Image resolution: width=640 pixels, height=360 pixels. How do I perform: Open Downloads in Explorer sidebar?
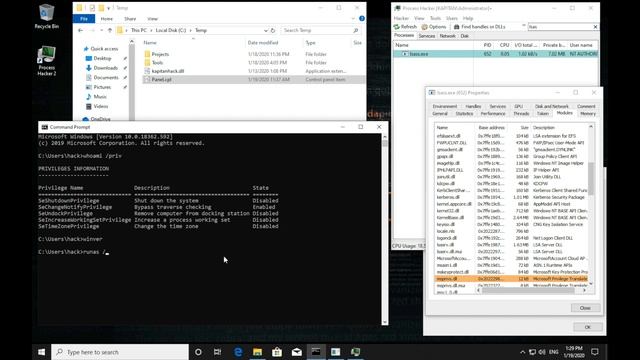105,68
